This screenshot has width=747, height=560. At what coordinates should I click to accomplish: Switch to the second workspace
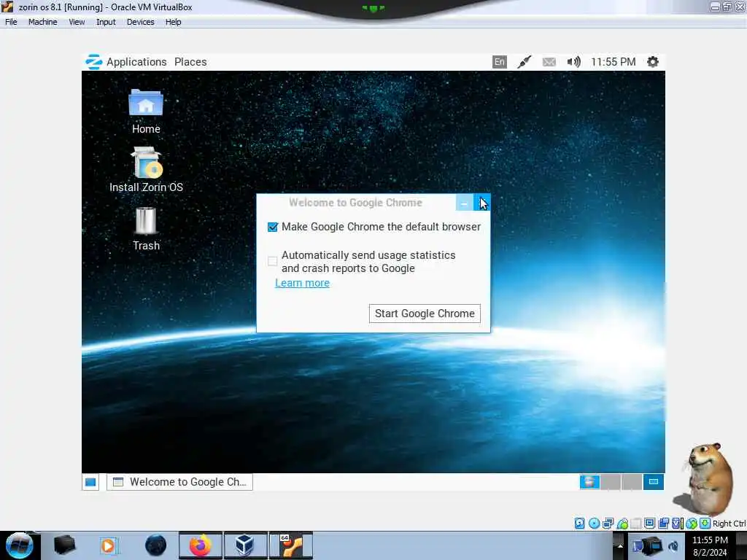click(x=611, y=482)
